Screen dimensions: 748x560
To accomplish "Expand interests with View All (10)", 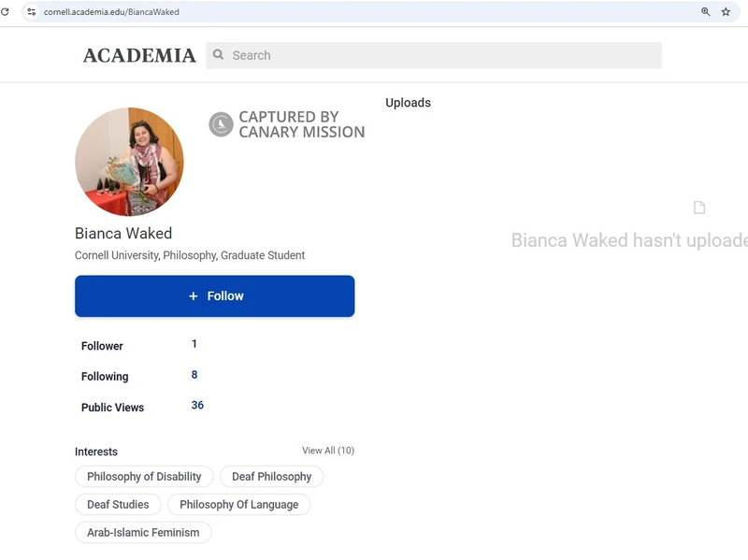I will (327, 451).
